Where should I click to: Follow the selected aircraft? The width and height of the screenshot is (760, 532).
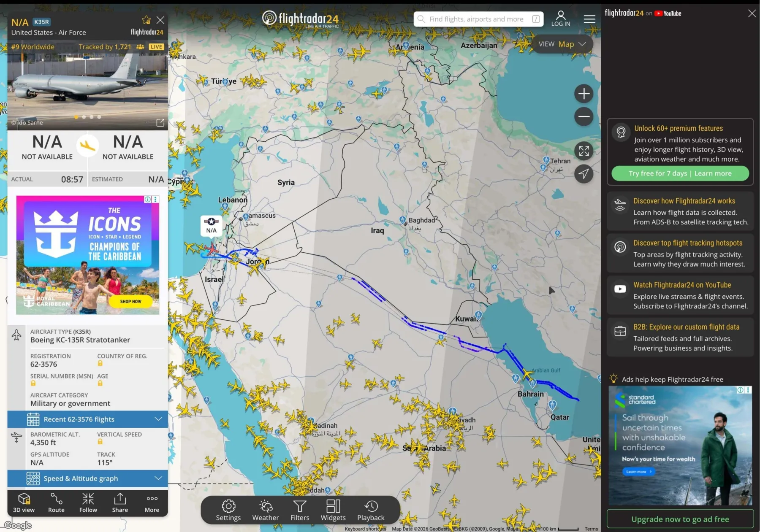[88, 503]
